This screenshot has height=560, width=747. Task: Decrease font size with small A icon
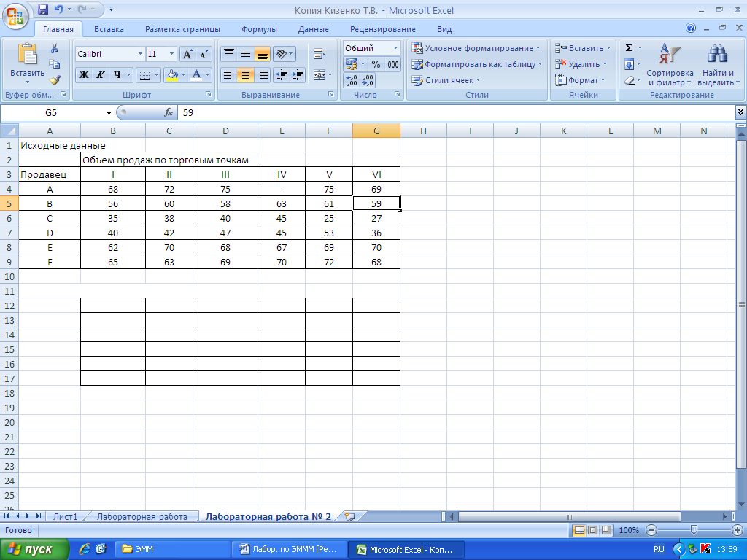tap(204, 54)
